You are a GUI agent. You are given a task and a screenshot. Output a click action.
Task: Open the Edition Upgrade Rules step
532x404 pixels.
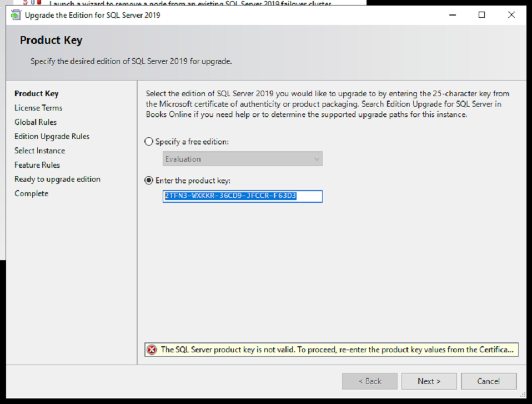[x=52, y=136]
